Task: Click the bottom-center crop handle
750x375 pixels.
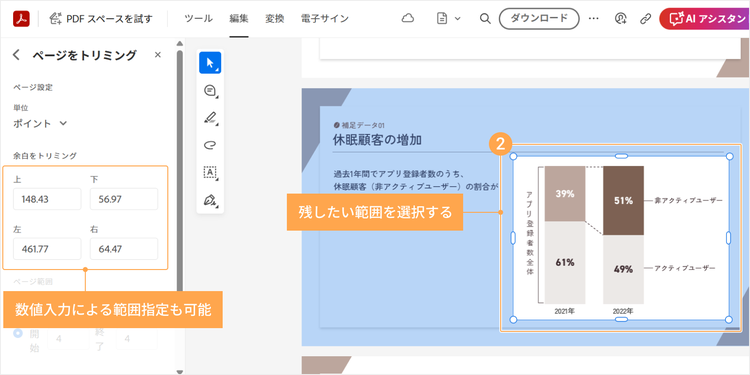Action: click(621, 320)
